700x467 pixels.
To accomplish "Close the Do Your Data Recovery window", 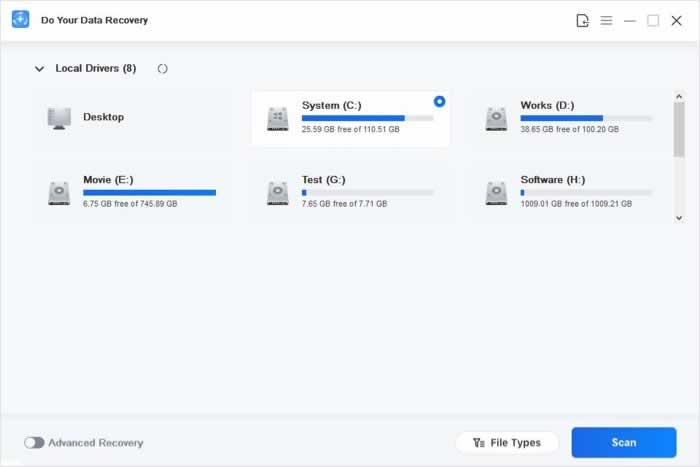I will point(676,21).
